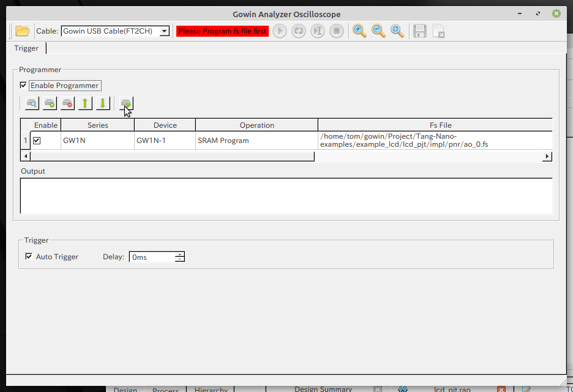The image size is (573, 392).
Task: Remove the device with the minus icon
Action: (x=67, y=104)
